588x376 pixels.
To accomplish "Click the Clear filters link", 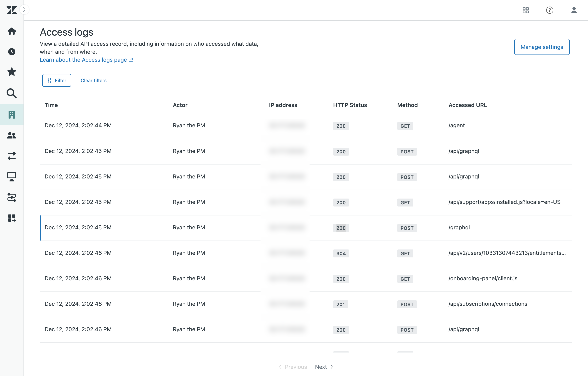I will [x=93, y=80].
